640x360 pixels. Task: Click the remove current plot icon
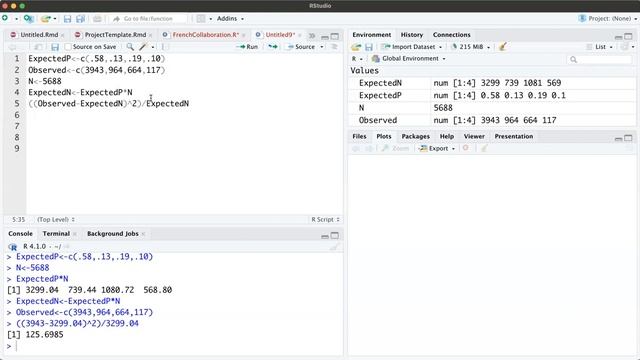click(466, 148)
